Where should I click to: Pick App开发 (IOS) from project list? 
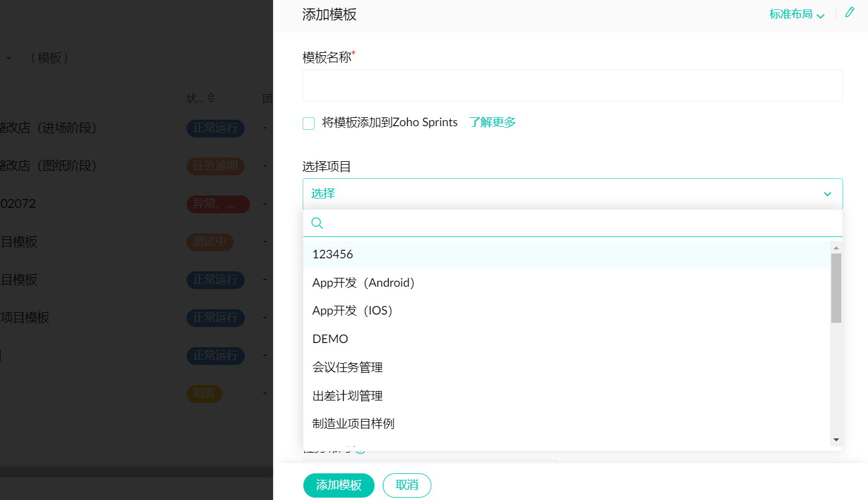pyautogui.click(x=352, y=311)
